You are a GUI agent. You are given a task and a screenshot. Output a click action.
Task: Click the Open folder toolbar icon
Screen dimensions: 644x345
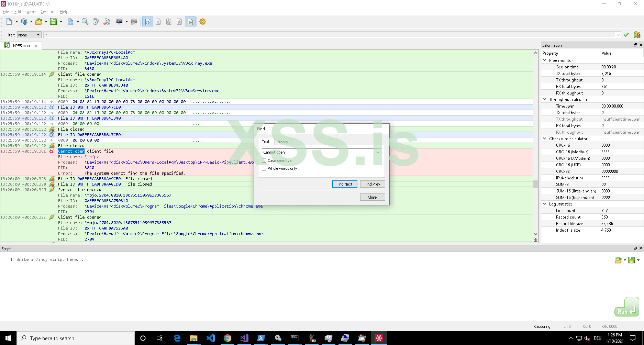[x=39, y=22]
